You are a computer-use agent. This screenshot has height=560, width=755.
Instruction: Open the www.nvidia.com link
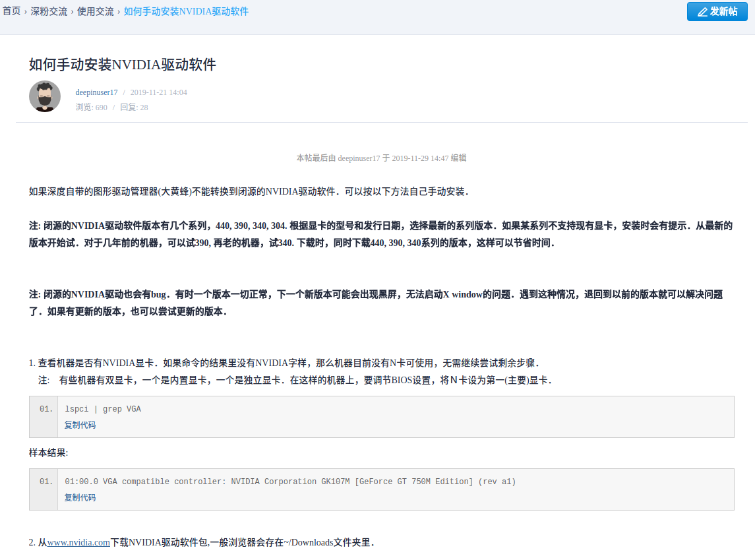[x=78, y=543]
